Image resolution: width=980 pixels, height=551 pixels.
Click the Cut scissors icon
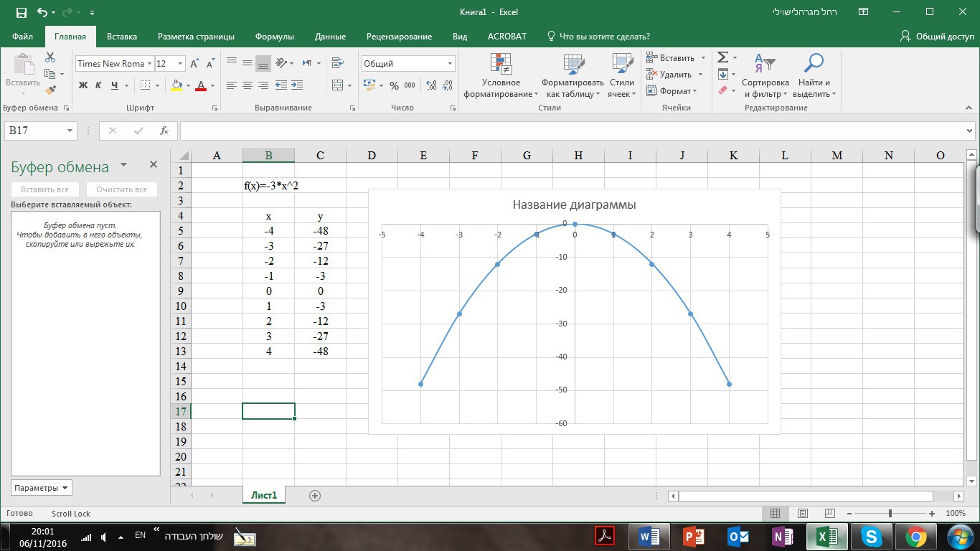50,57
